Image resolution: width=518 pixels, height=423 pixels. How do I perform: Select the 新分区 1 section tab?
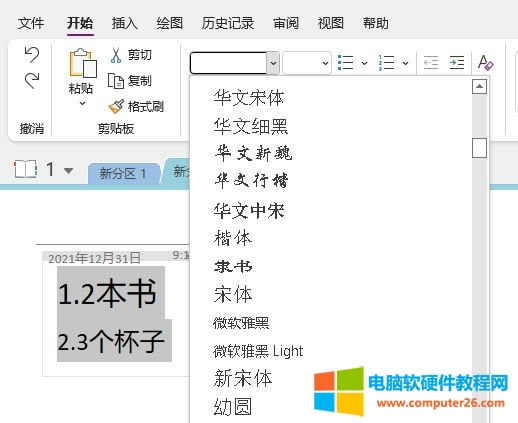click(x=123, y=173)
